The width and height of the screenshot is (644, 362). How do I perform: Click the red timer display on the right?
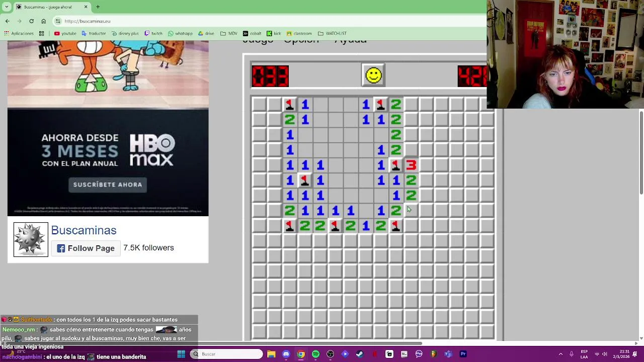click(x=472, y=76)
